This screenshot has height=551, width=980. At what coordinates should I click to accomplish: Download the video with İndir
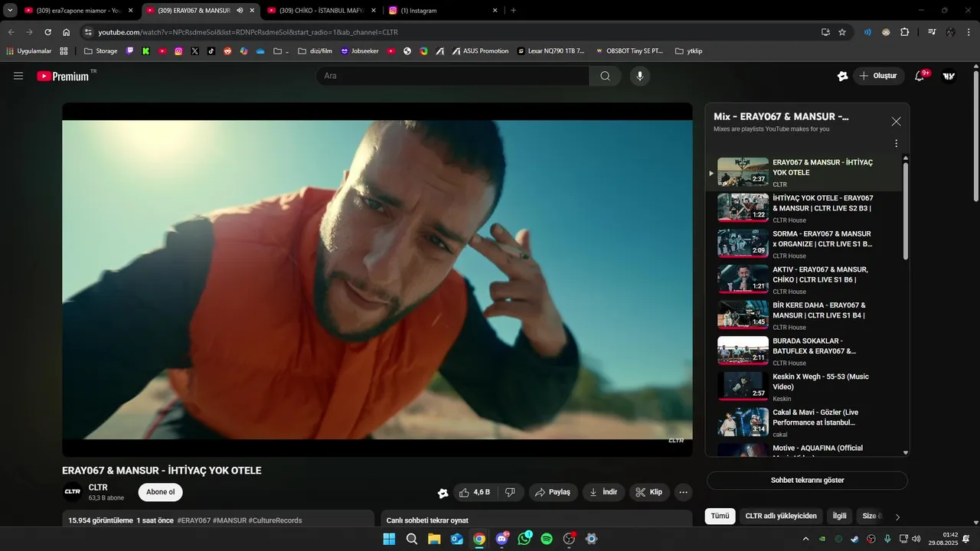[x=603, y=492]
